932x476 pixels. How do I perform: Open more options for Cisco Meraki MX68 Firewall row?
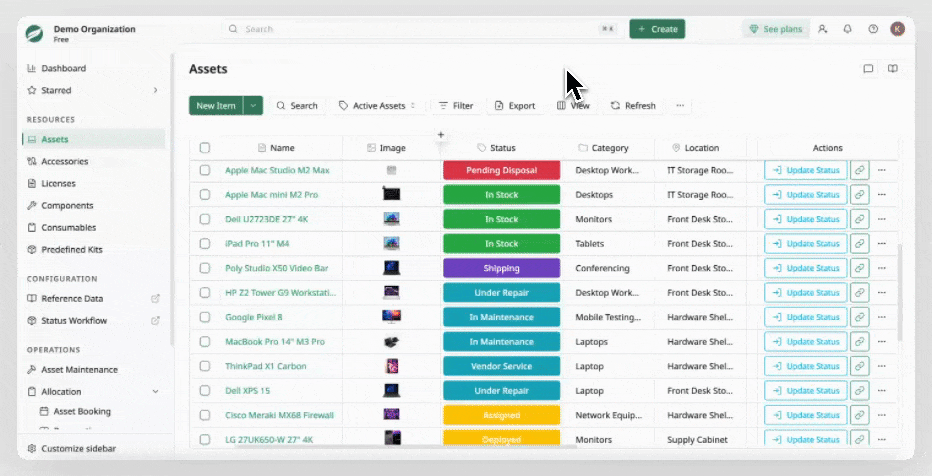click(881, 415)
